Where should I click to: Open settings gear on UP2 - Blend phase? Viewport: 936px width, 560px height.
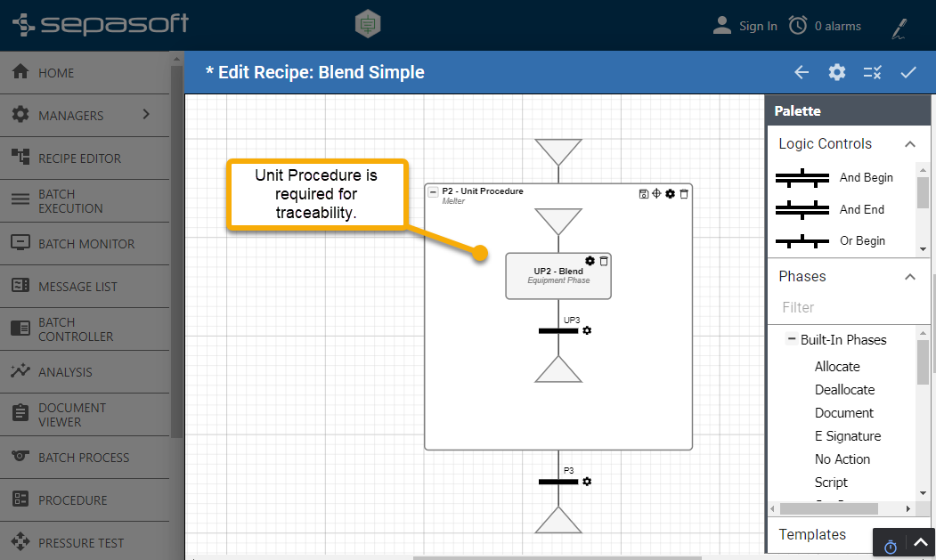pyautogui.click(x=590, y=261)
